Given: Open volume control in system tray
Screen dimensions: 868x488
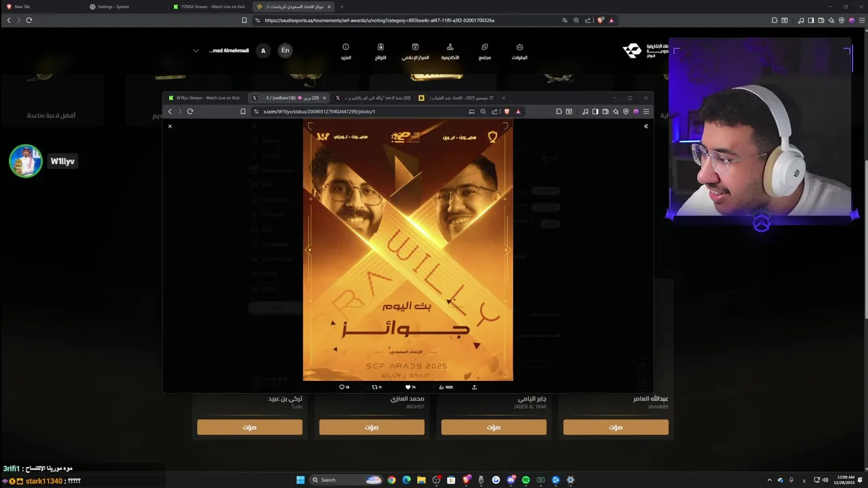Looking at the screenshot, I should [x=825, y=480].
